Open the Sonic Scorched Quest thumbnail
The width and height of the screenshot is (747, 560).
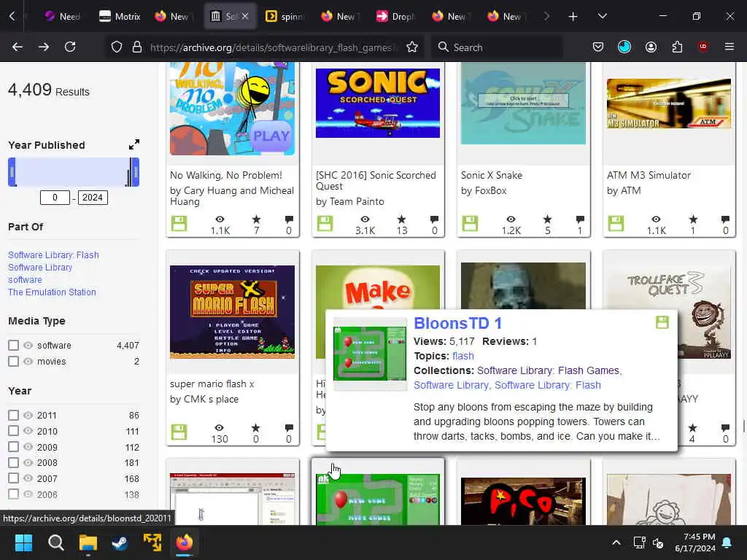[378, 103]
